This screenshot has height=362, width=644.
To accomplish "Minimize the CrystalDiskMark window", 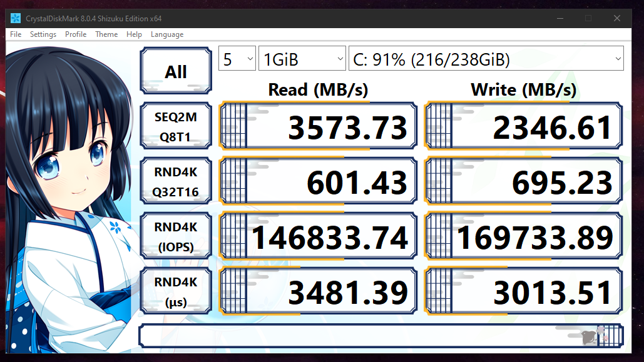I will coord(560,19).
